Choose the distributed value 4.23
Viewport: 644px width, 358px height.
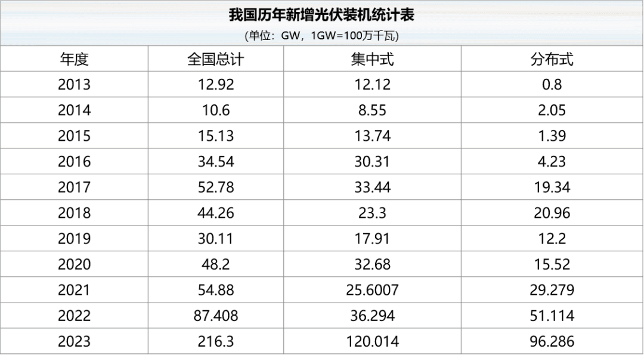point(552,162)
